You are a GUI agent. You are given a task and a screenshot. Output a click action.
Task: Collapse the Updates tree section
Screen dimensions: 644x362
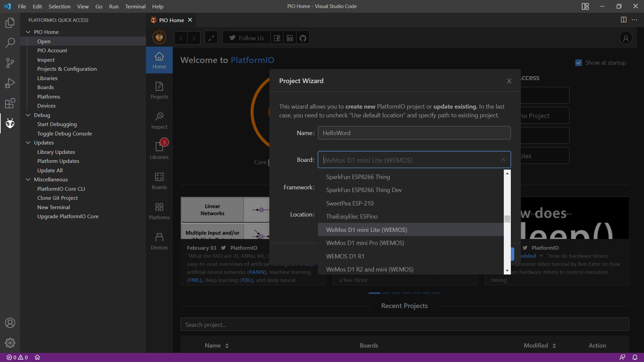(28, 142)
